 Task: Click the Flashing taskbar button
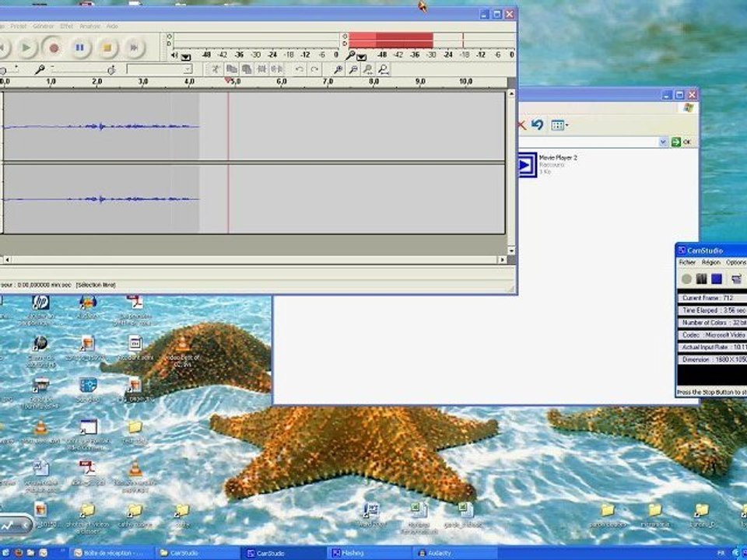369,553
